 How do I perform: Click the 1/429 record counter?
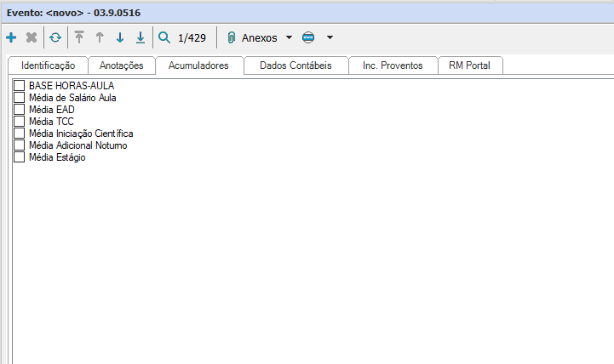click(x=192, y=37)
